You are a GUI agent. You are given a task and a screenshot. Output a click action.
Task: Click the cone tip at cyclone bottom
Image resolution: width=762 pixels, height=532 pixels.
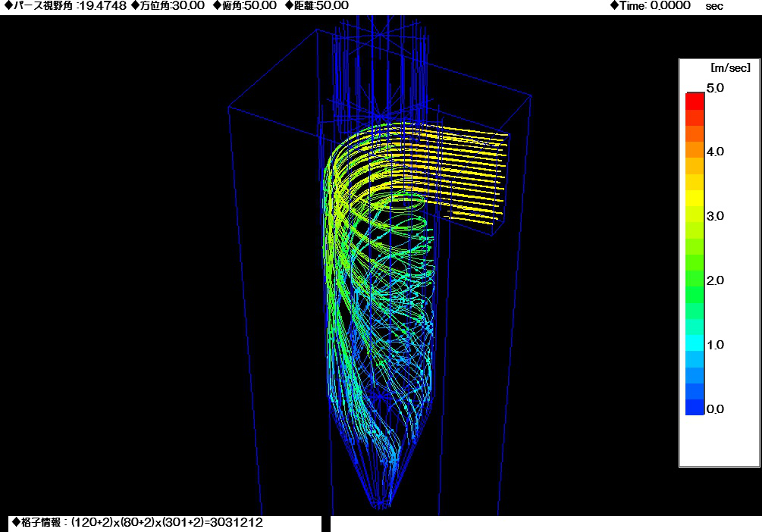(381, 504)
